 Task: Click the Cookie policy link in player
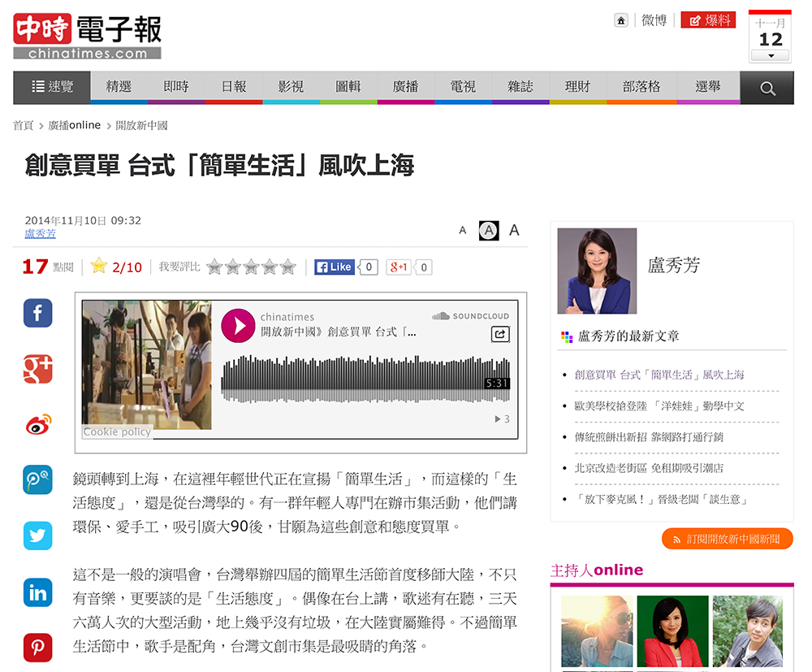coord(117,432)
